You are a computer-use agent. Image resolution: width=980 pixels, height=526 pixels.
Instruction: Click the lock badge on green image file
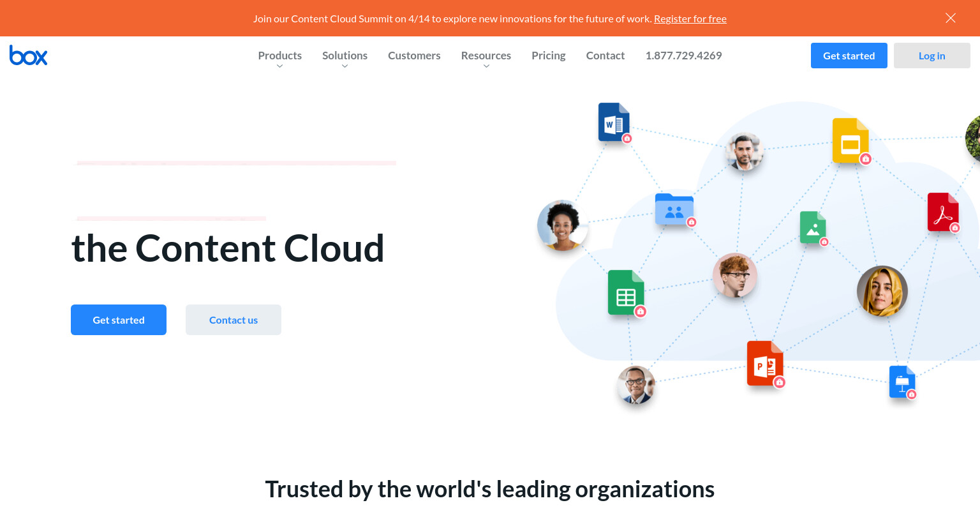click(x=824, y=242)
